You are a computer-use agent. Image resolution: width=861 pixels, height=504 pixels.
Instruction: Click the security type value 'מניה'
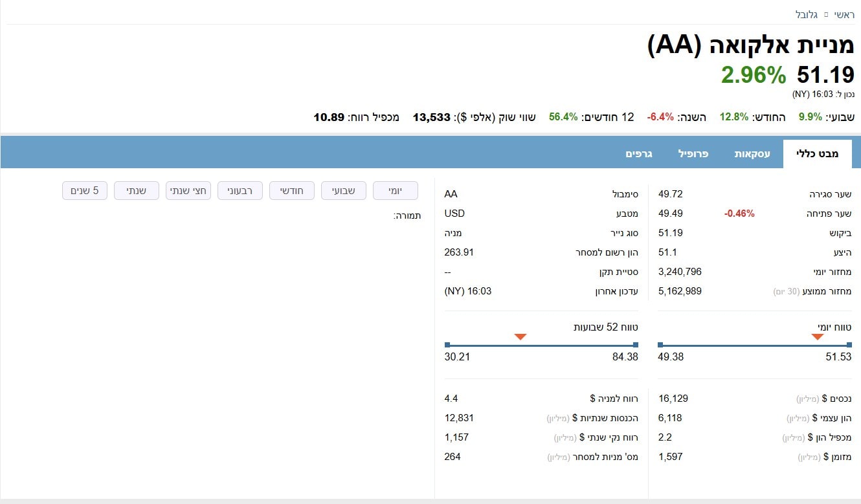pos(453,233)
